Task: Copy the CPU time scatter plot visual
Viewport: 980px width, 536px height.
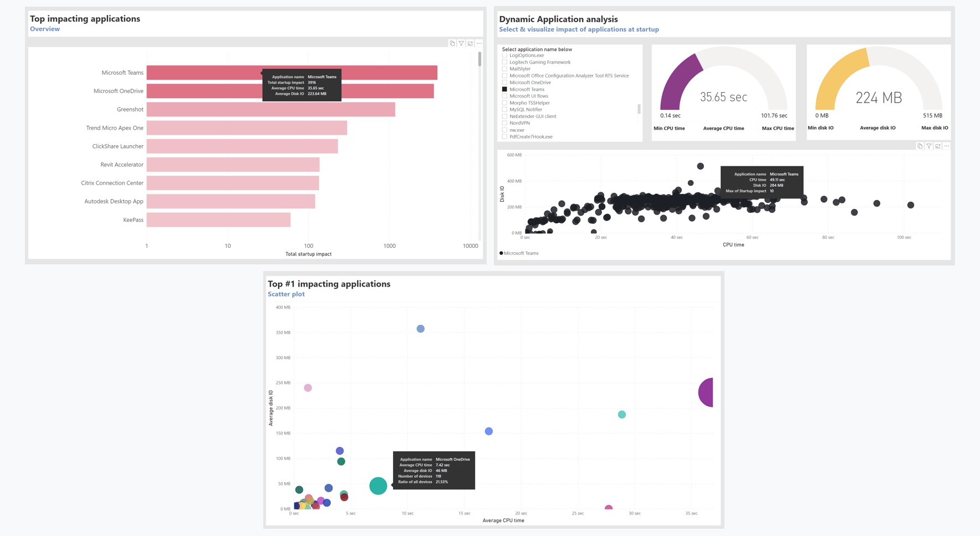Action: coord(920,146)
